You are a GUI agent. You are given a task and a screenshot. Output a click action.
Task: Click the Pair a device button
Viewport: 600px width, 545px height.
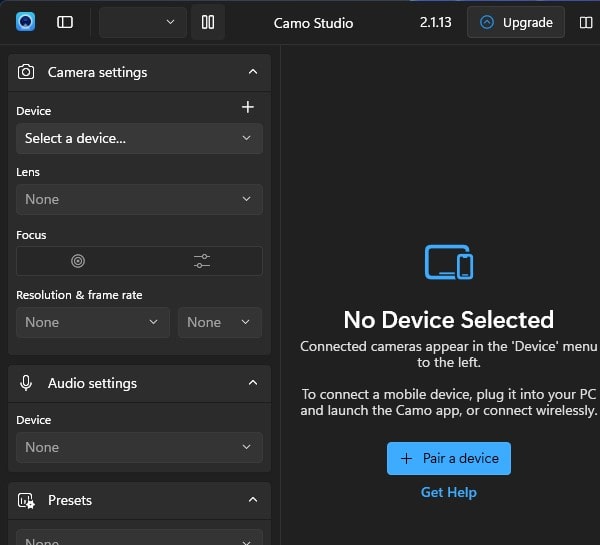pos(449,459)
